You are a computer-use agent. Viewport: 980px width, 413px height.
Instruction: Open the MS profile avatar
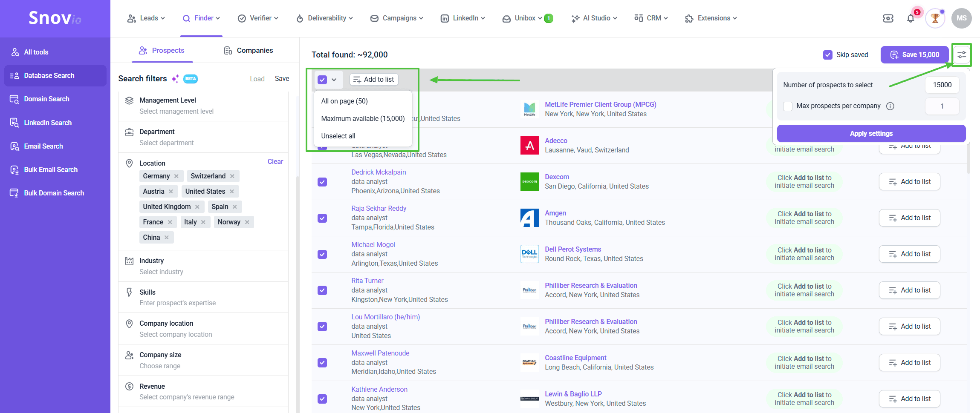coord(962,18)
